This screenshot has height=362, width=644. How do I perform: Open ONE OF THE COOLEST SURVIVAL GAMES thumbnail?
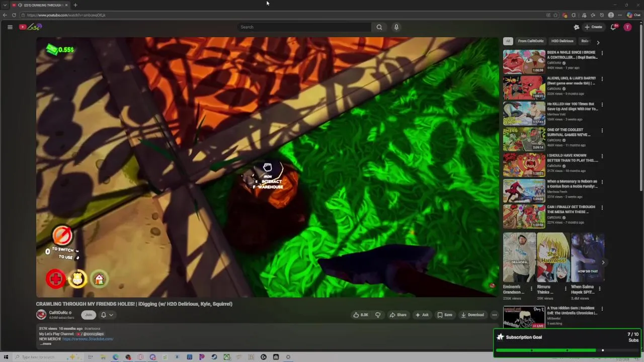point(524,139)
